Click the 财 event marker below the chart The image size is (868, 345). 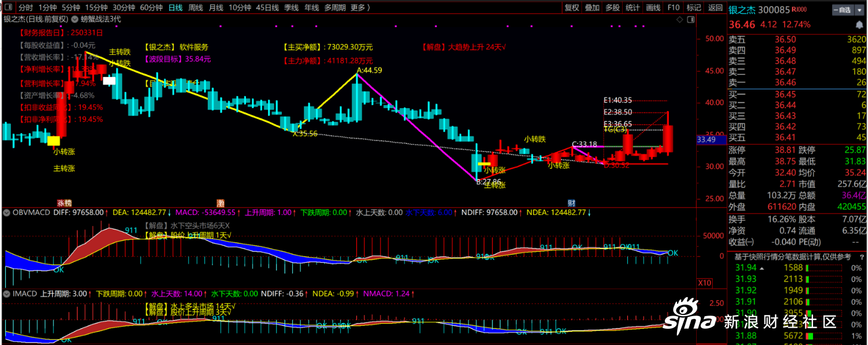coord(571,203)
